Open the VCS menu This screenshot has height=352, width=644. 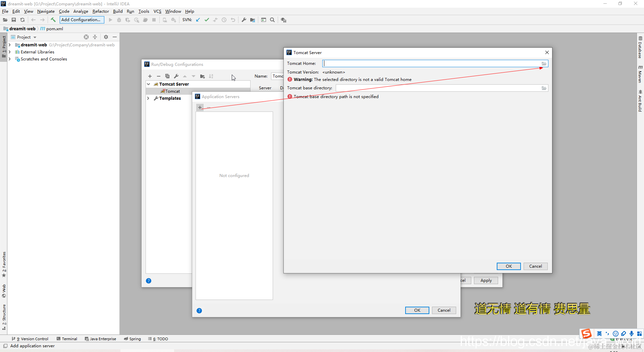[x=157, y=11]
